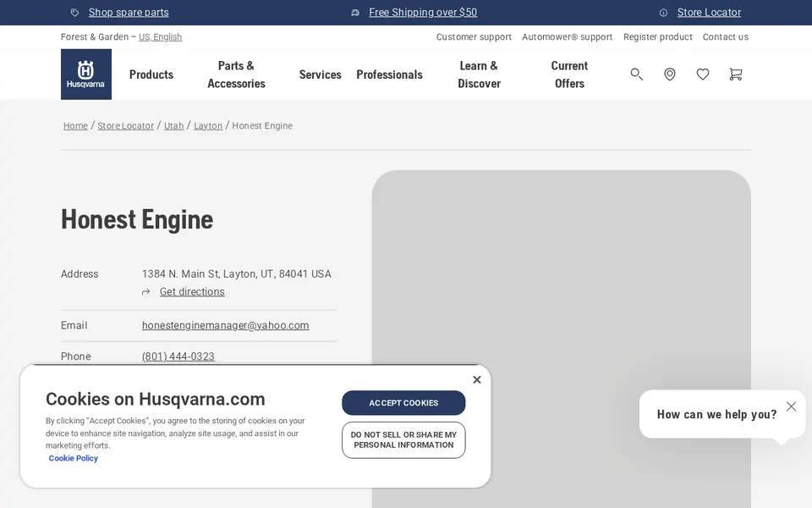Viewport: 812px width, 508px height.
Task: Open the Products menu
Action: pos(151,75)
